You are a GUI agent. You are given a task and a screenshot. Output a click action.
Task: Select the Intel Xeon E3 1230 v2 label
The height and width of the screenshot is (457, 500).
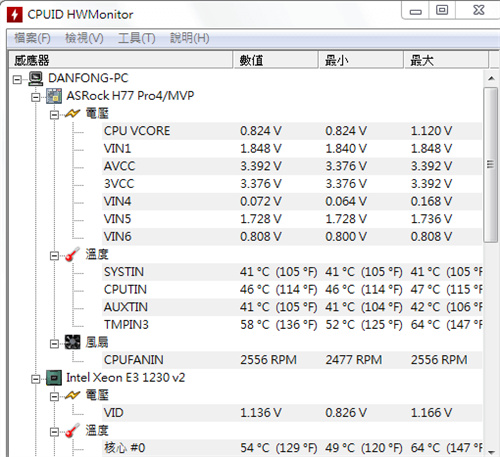(125, 378)
